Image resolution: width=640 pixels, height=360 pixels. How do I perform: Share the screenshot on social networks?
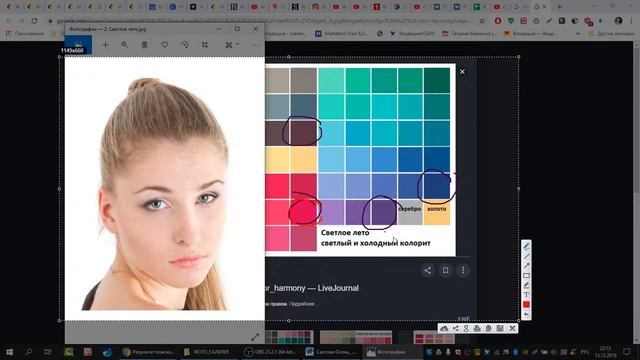456,328
